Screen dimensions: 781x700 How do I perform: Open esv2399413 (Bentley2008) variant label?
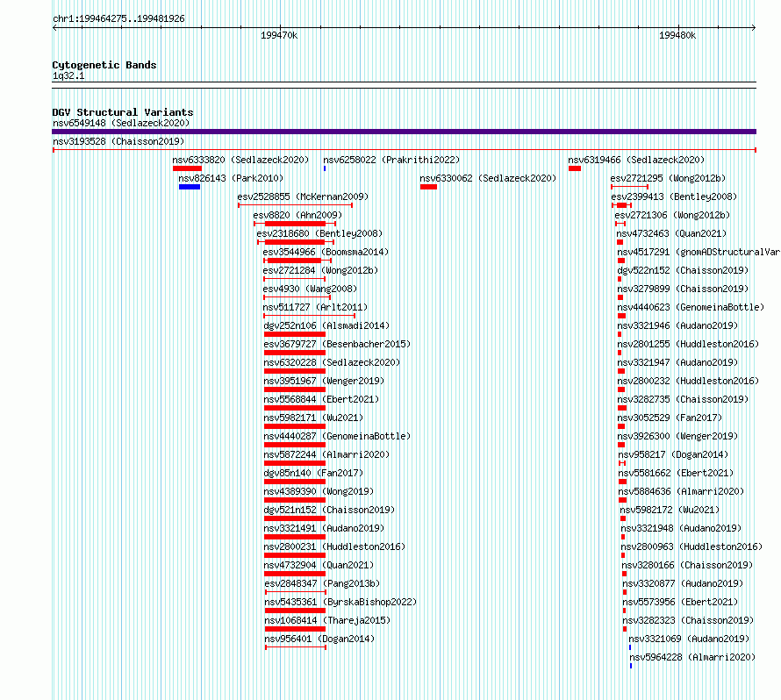(674, 196)
